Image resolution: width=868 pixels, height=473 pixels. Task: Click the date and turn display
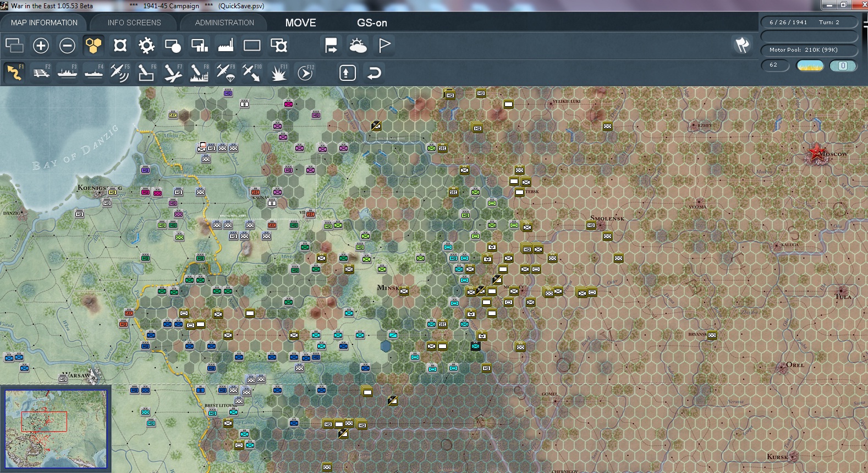[x=809, y=22]
